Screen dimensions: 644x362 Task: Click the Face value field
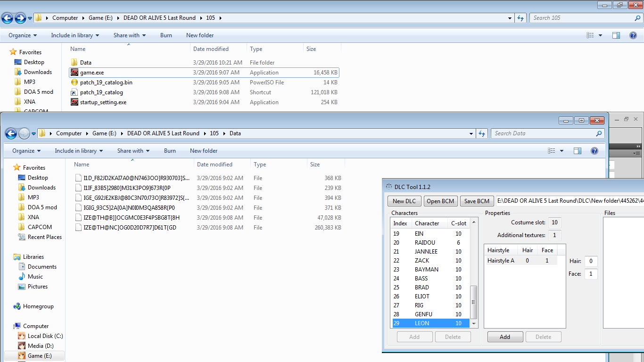pos(591,274)
